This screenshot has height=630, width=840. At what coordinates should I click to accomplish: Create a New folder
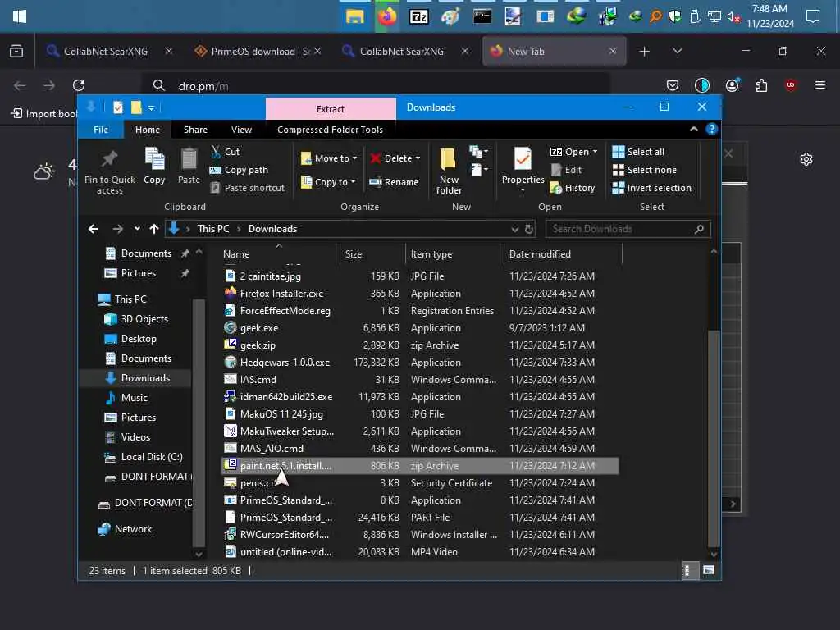tap(449, 171)
